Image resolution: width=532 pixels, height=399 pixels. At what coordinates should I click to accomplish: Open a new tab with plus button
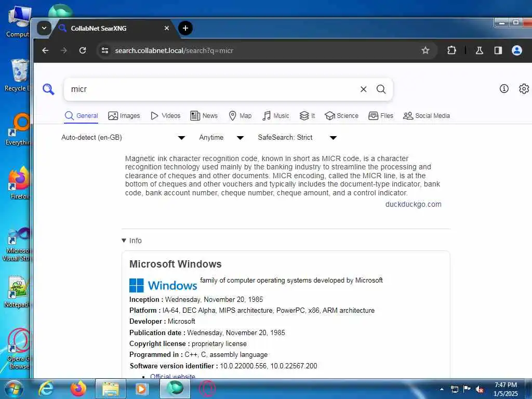click(x=185, y=28)
